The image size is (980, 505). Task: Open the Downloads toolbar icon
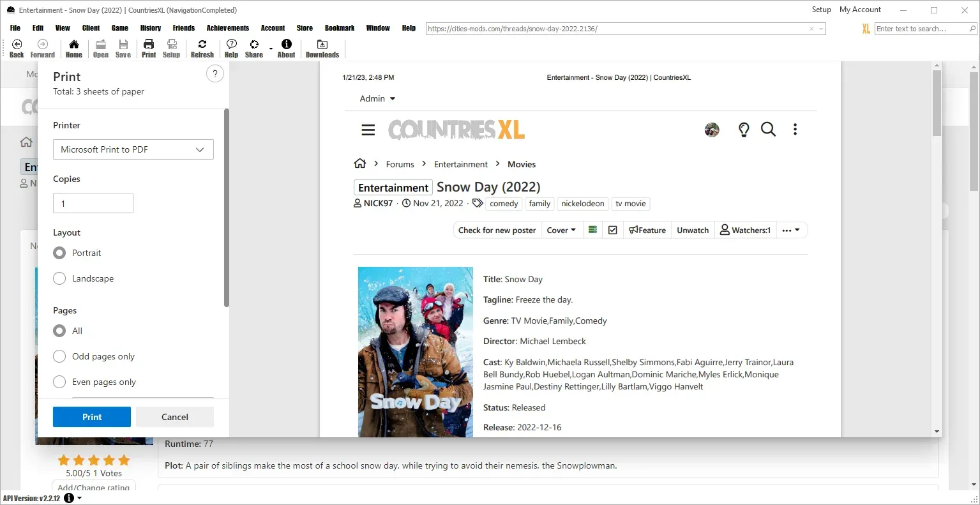[322, 49]
